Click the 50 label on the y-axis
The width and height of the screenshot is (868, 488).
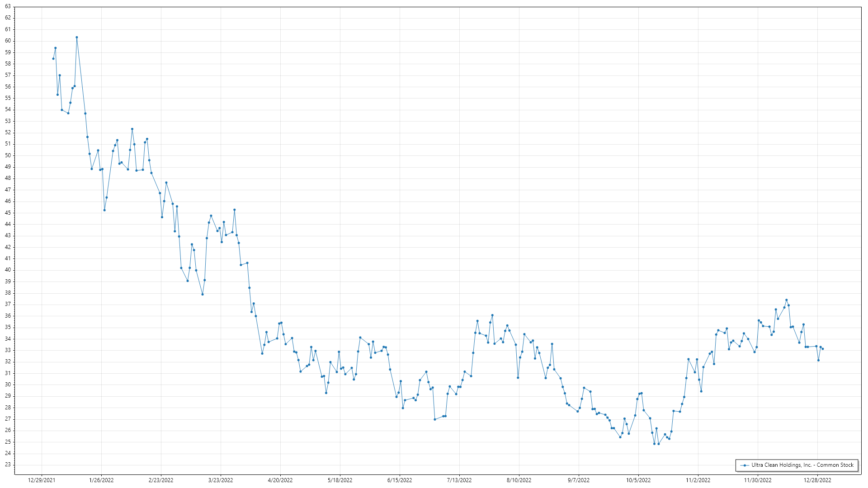click(8, 155)
